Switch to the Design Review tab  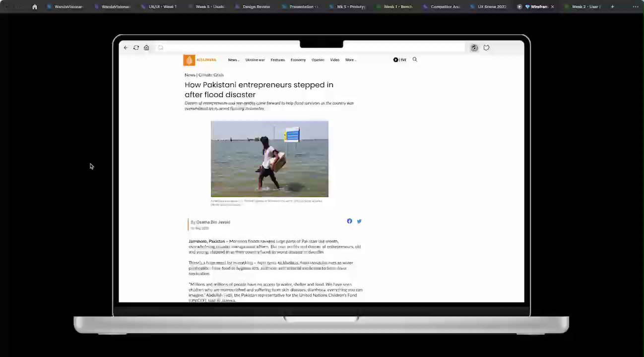253,7
